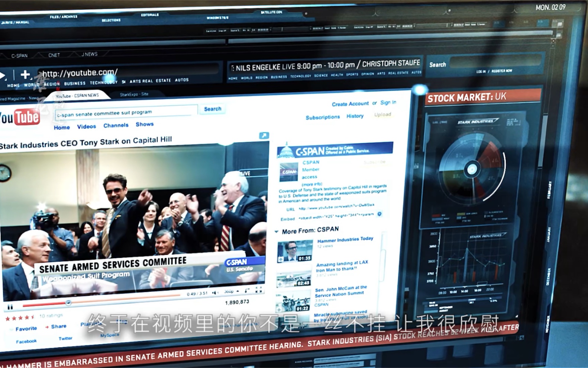588x368 pixels.
Task: Collapse the More From: CSPAN section
Action: (x=276, y=231)
